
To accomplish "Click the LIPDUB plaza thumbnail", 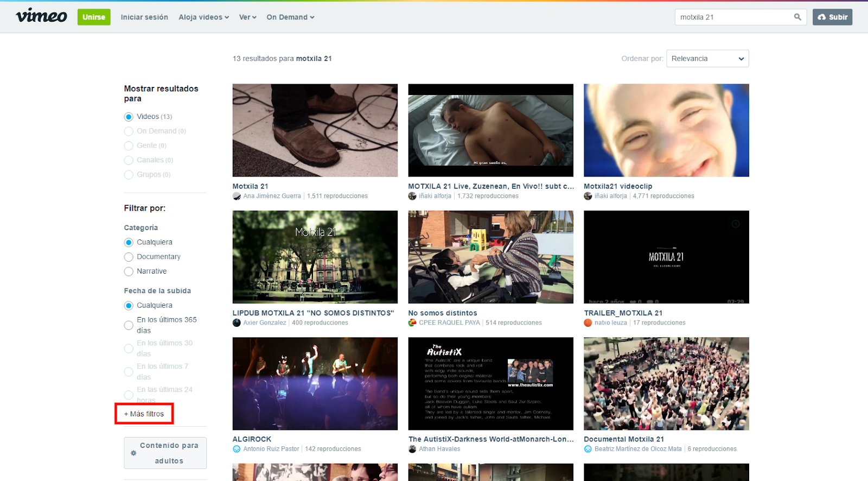I will pos(315,257).
